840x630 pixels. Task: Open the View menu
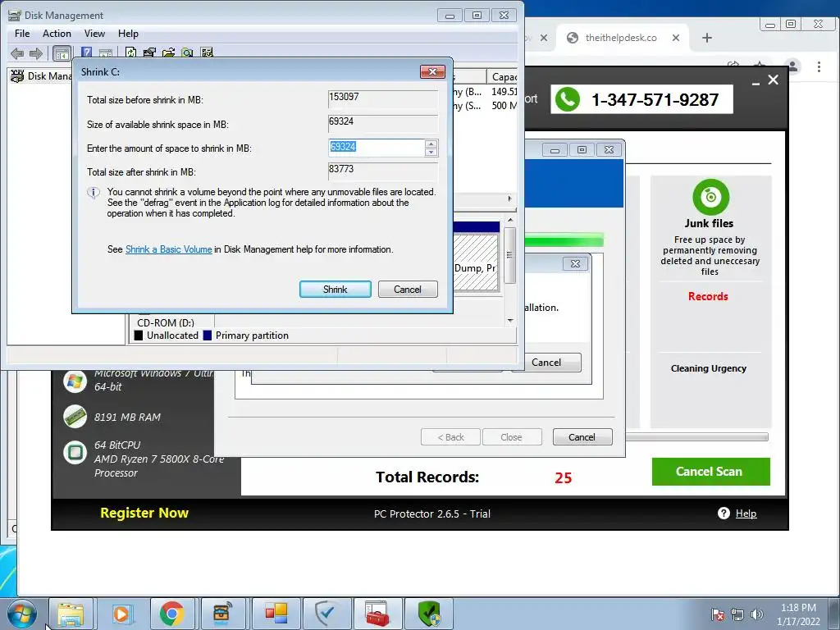[x=94, y=33]
